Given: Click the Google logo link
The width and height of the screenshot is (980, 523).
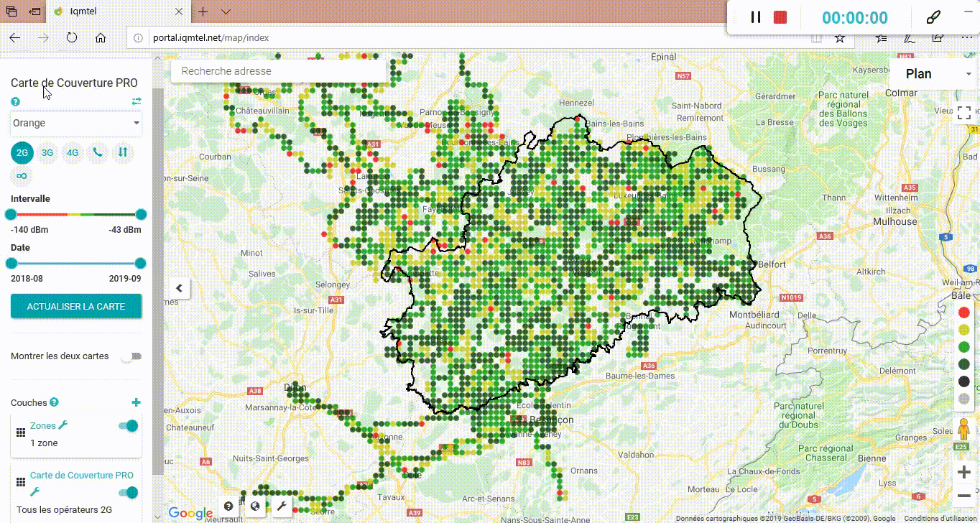Looking at the screenshot, I should coord(190,513).
